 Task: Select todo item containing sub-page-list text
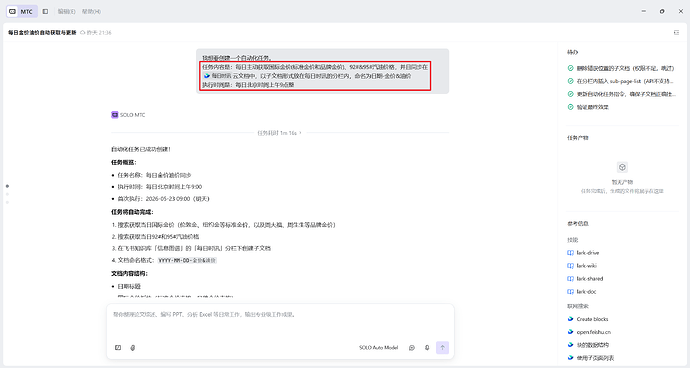click(626, 81)
